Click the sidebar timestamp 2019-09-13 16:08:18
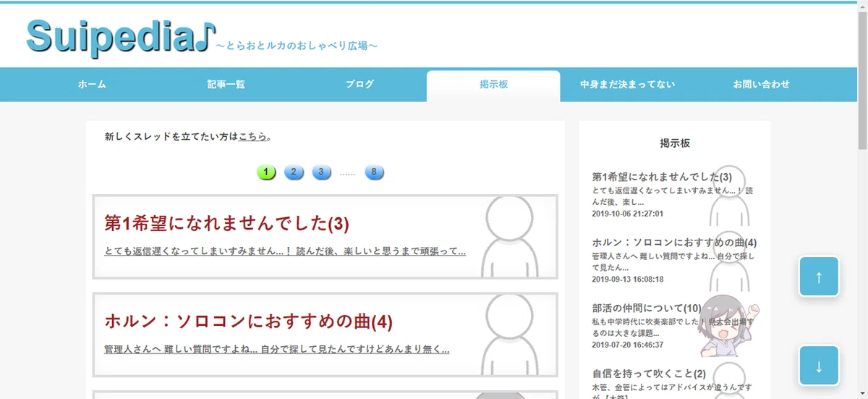Image resolution: width=868 pixels, height=399 pixels. point(627,279)
